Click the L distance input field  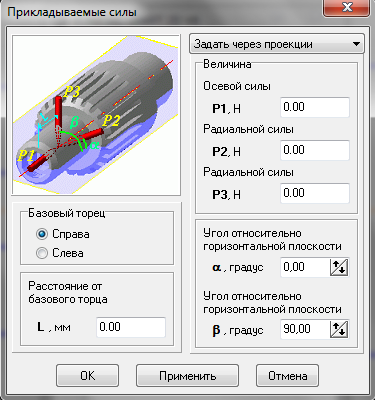coord(131,327)
